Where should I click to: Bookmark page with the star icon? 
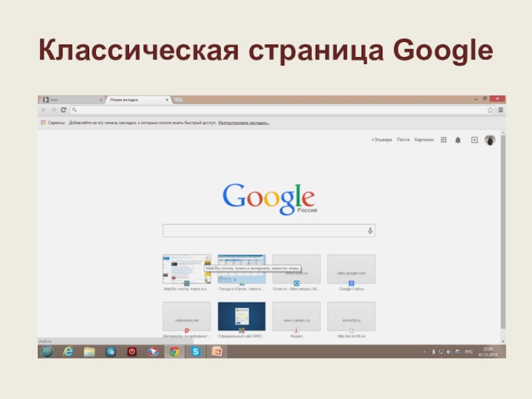tap(490, 110)
